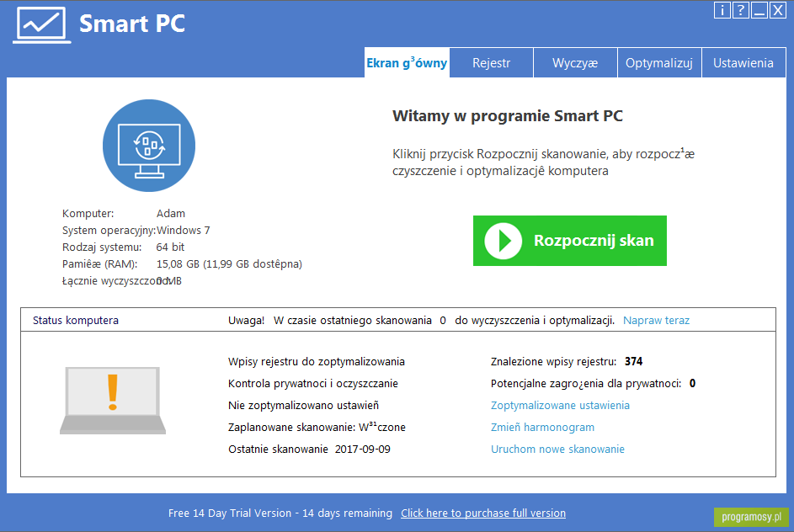Click the registry entries count 374
Screen dimensions: 794x532
tap(633, 361)
